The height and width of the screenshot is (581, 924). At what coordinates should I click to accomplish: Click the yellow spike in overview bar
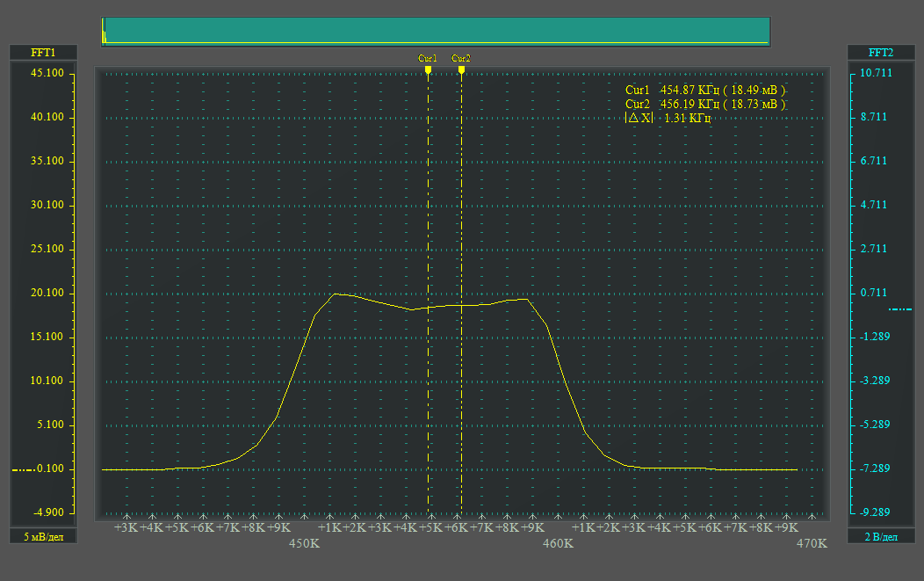click(x=104, y=32)
